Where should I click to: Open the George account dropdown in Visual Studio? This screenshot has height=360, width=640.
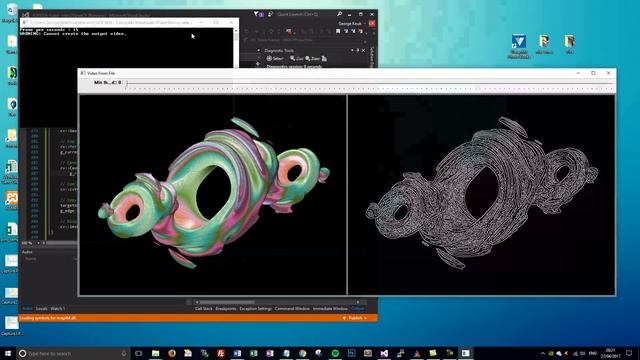pyautogui.click(x=352, y=24)
